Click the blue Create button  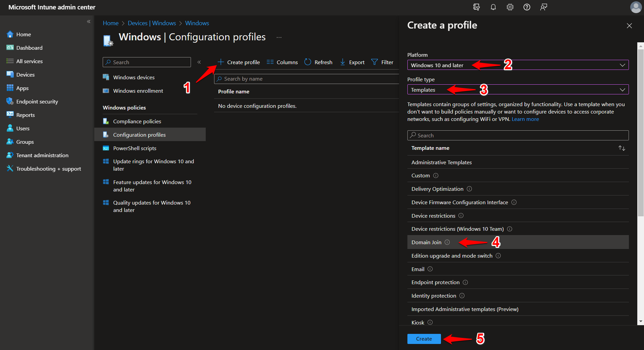point(424,339)
